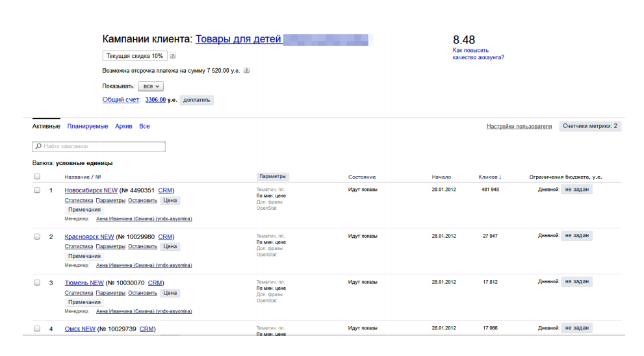Click Остановить for Тюмень NEW

[x=142, y=293]
